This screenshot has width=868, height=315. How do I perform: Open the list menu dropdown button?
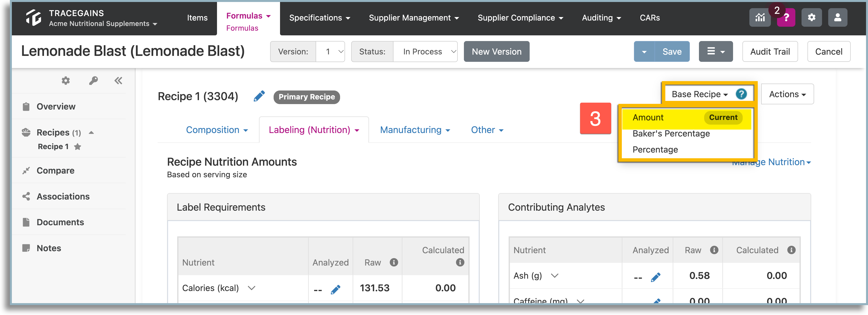(x=716, y=52)
